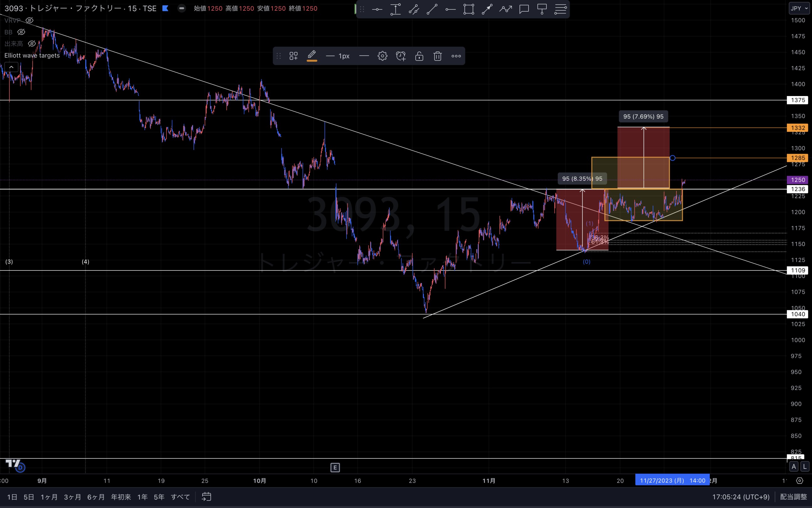812x508 pixels.
Task: Toggle VRVP indicator visibility
Action: (29, 20)
